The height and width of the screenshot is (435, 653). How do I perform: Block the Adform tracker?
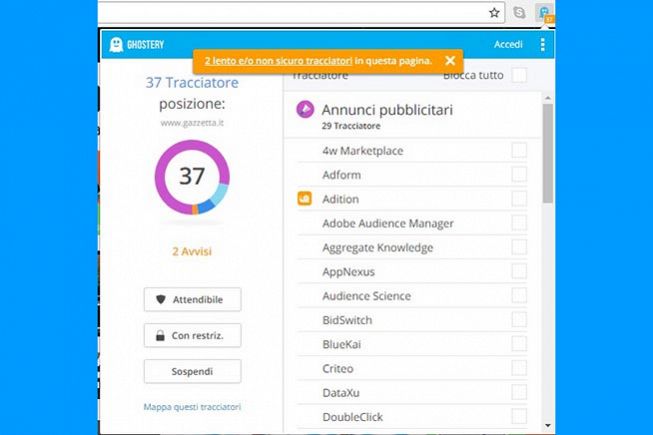point(519,174)
